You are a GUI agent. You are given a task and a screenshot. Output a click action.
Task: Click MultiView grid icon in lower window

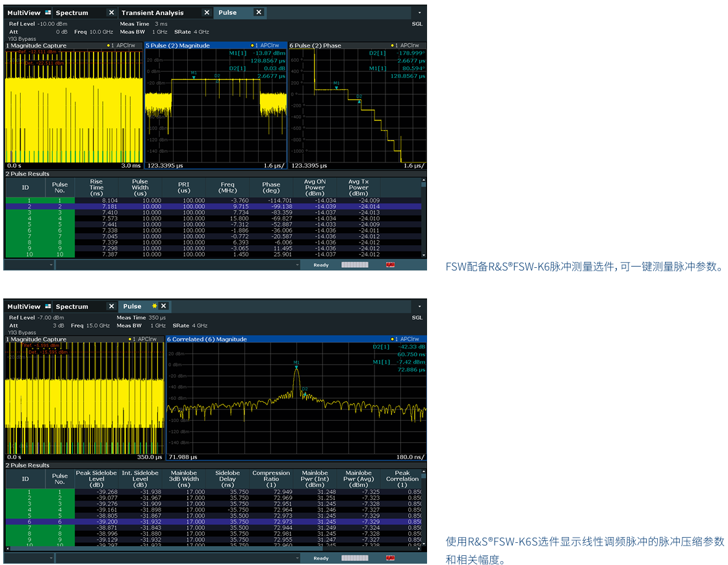coord(48,306)
